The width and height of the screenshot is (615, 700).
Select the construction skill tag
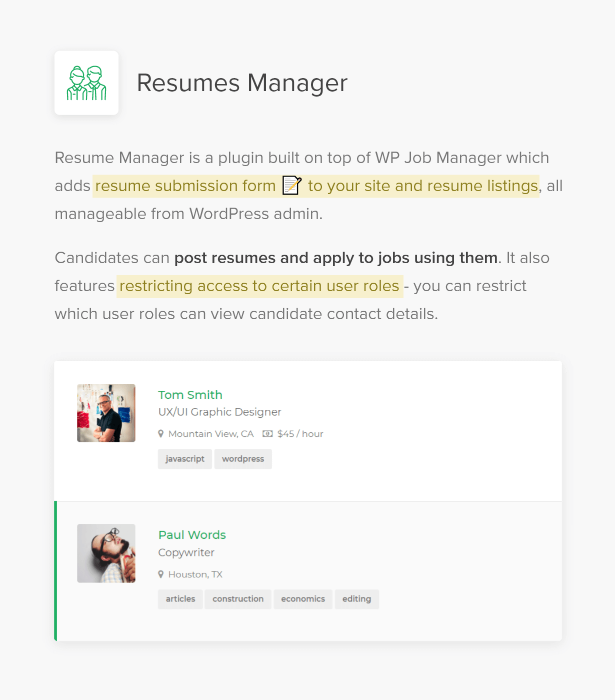coord(238,599)
